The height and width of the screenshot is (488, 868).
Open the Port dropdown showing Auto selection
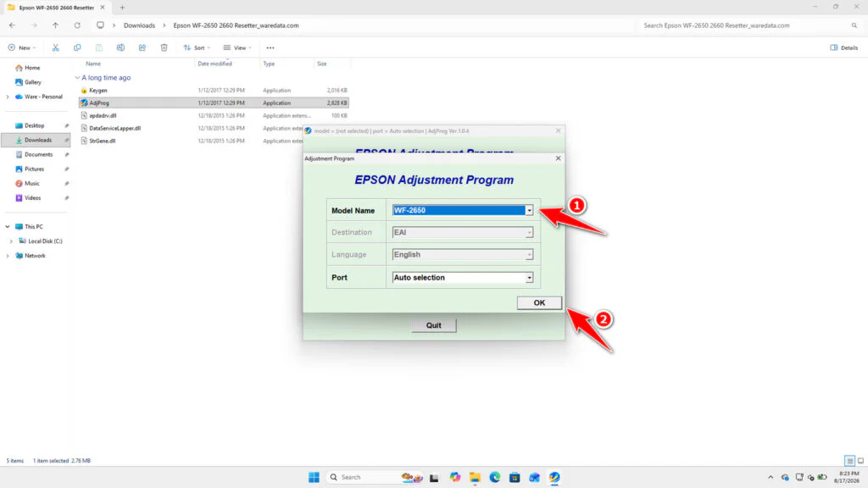(529, 278)
